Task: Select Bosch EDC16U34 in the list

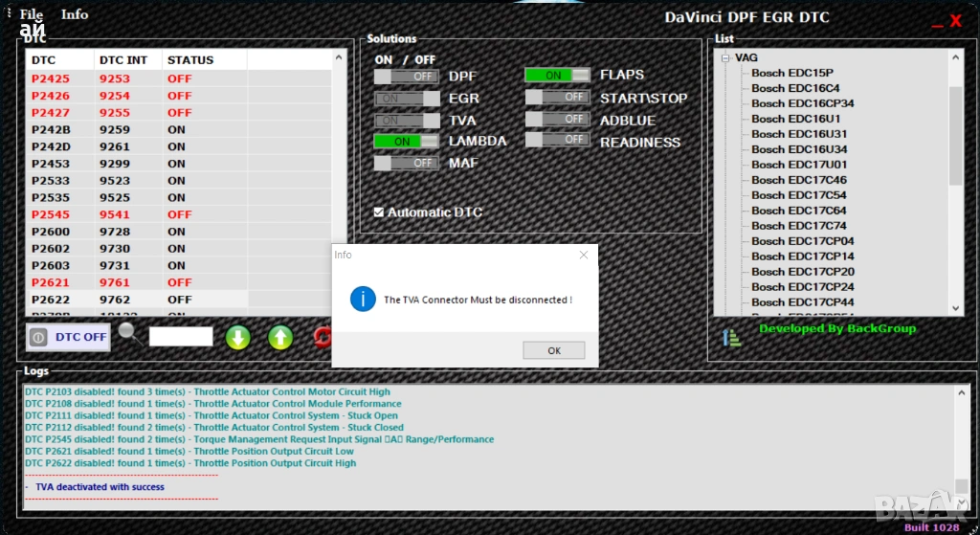Action: click(x=799, y=149)
